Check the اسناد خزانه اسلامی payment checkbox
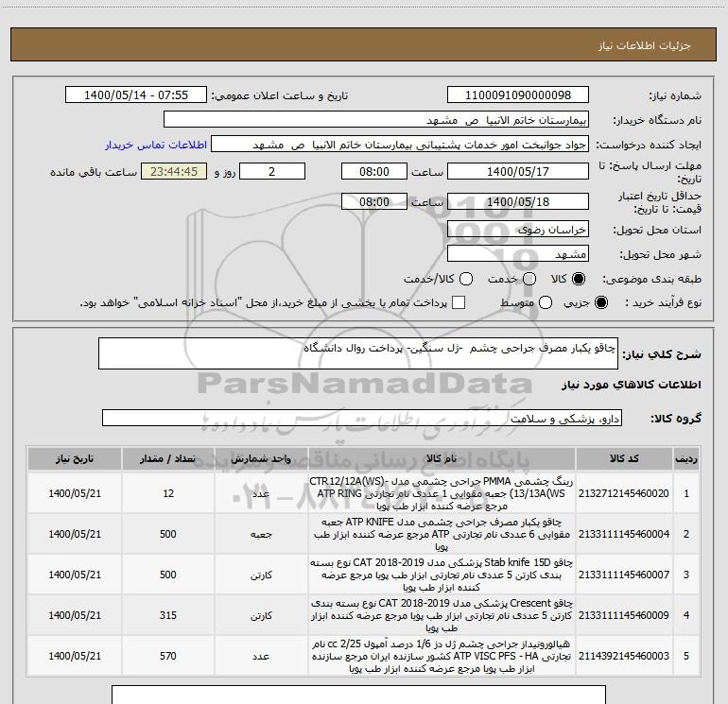This screenshot has width=728, height=704. 459,302
